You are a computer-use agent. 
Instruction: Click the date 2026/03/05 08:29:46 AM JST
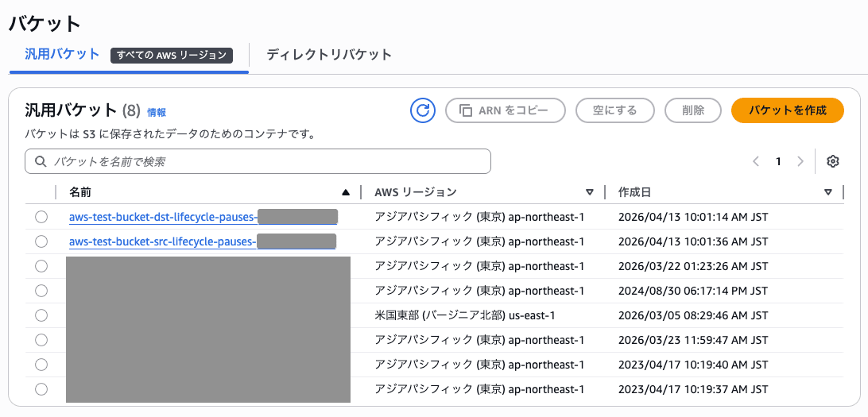click(x=693, y=315)
